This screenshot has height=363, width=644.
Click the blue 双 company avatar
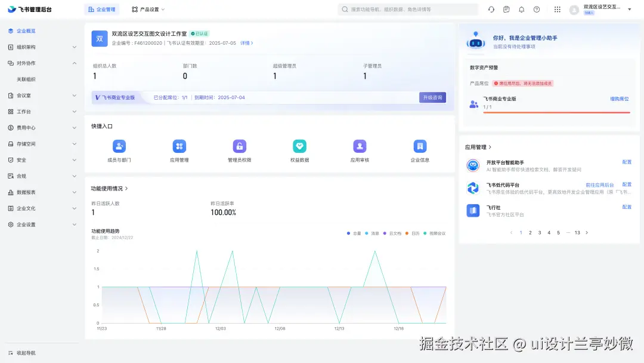[100, 39]
